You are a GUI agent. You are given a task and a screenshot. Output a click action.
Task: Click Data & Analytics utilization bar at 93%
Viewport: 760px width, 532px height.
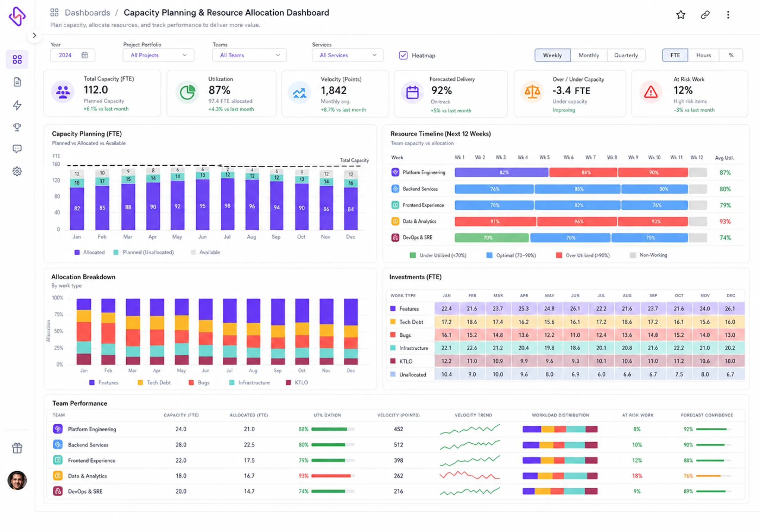click(x=333, y=476)
